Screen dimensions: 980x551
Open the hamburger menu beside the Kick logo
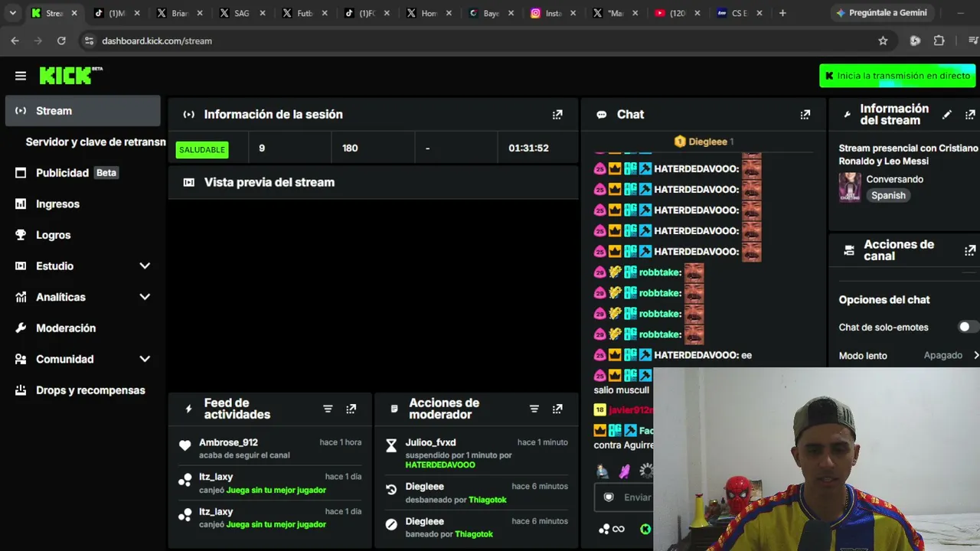click(21, 76)
